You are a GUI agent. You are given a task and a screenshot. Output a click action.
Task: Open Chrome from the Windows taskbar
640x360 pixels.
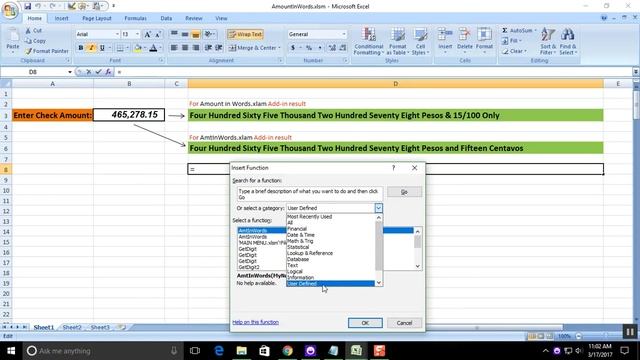point(287,351)
